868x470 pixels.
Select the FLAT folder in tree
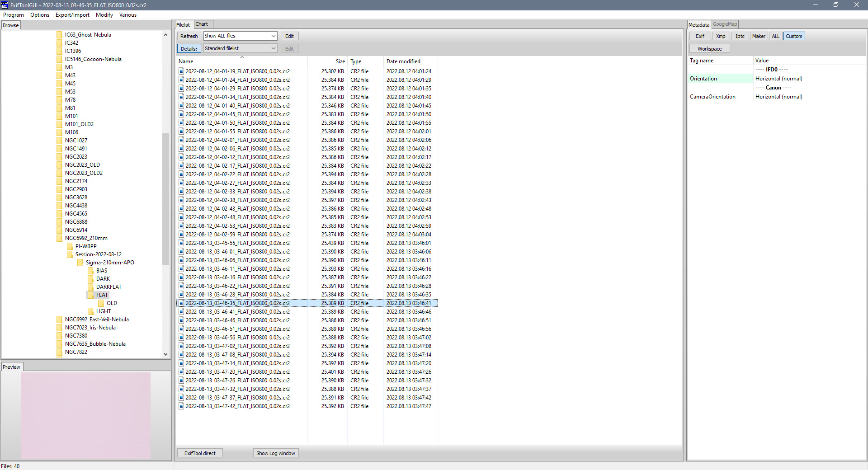pos(102,295)
